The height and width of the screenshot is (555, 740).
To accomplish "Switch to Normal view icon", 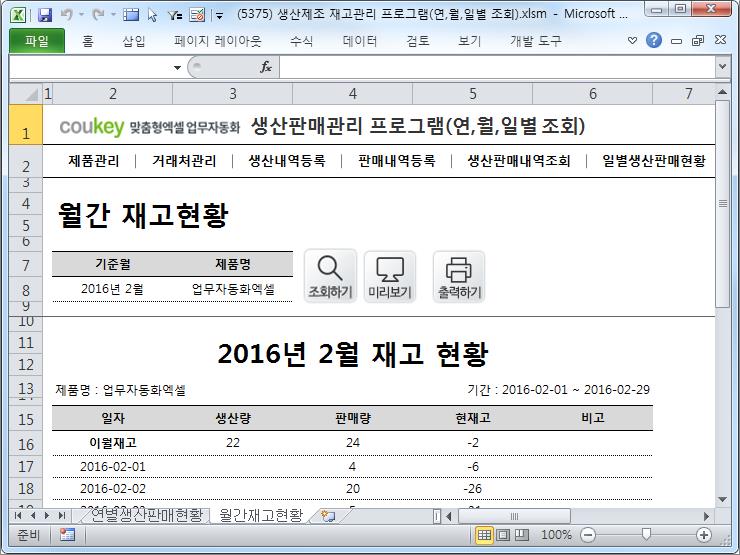I will click(484, 535).
